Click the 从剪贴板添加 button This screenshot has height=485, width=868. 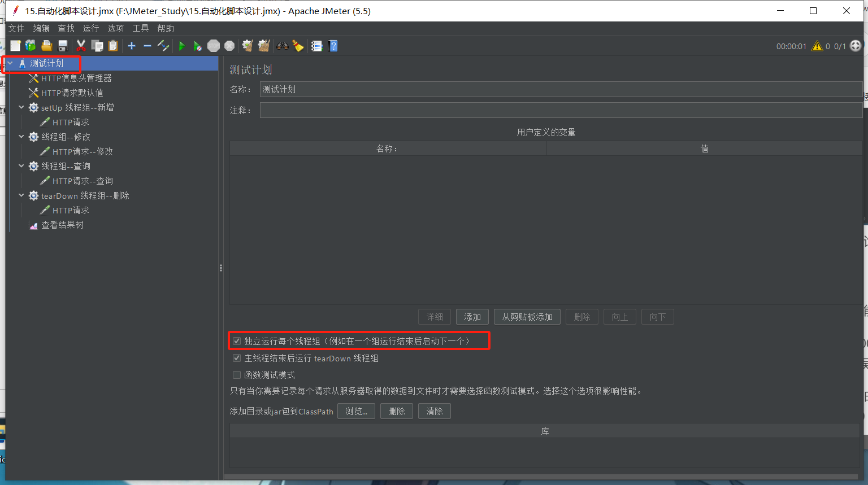[x=527, y=317]
